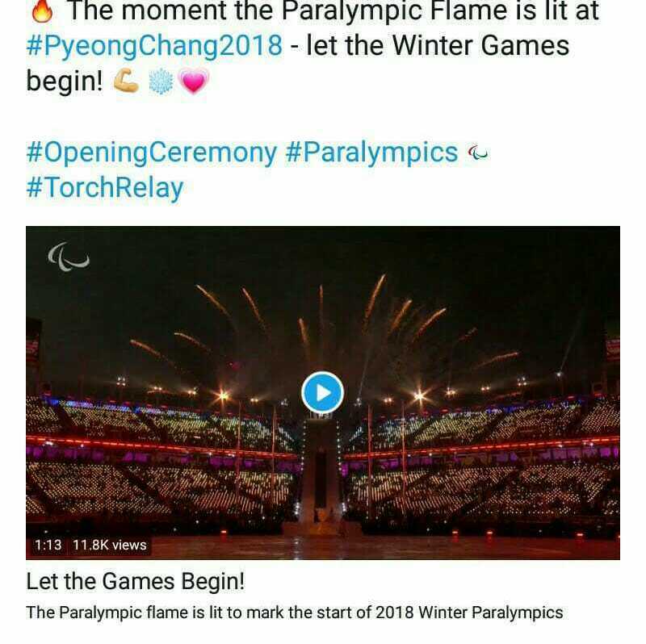Click the Paralympic logo watermark in video
The height and width of the screenshot is (644, 646).
coord(68,257)
